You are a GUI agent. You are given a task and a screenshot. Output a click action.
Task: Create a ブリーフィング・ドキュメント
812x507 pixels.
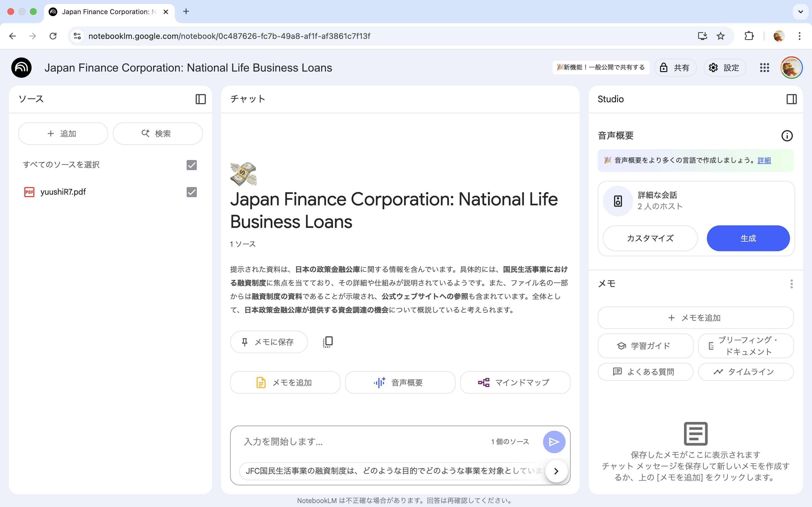[745, 346]
